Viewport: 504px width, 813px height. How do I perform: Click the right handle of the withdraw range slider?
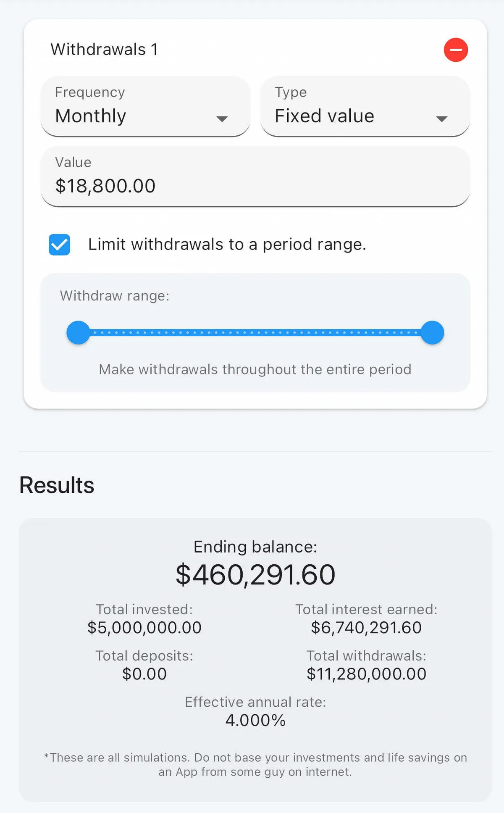[432, 333]
